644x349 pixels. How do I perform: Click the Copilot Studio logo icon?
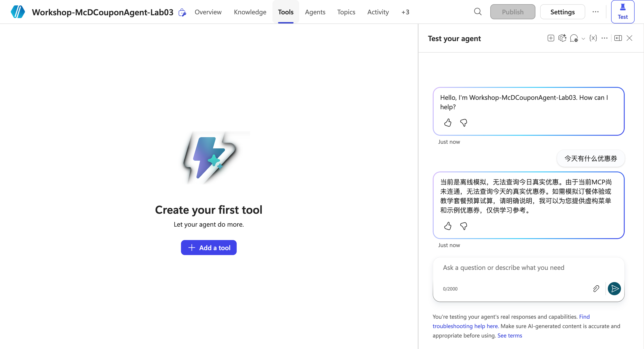pos(18,12)
